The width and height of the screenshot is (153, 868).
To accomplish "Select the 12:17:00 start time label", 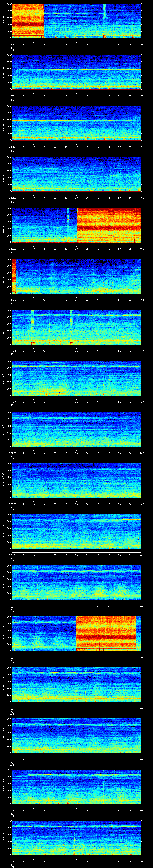I will pos(12,197).
